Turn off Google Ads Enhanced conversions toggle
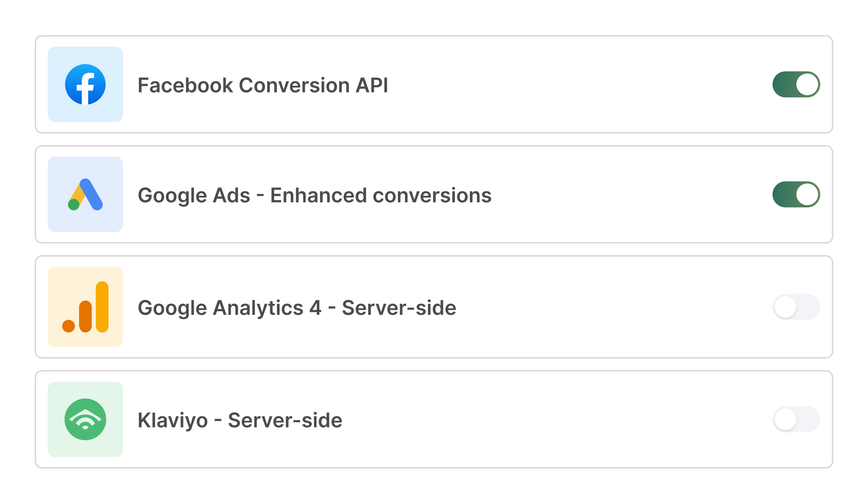 (x=796, y=194)
